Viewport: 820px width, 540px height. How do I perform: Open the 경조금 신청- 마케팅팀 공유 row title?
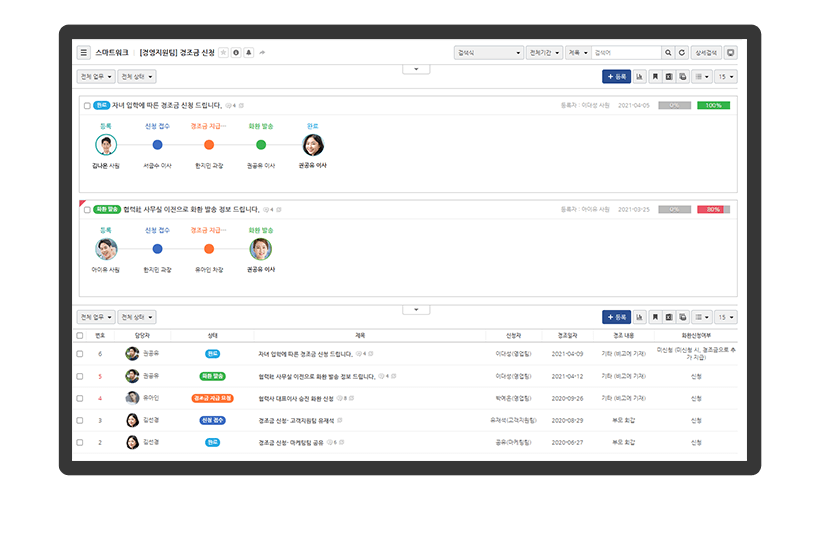click(291, 442)
